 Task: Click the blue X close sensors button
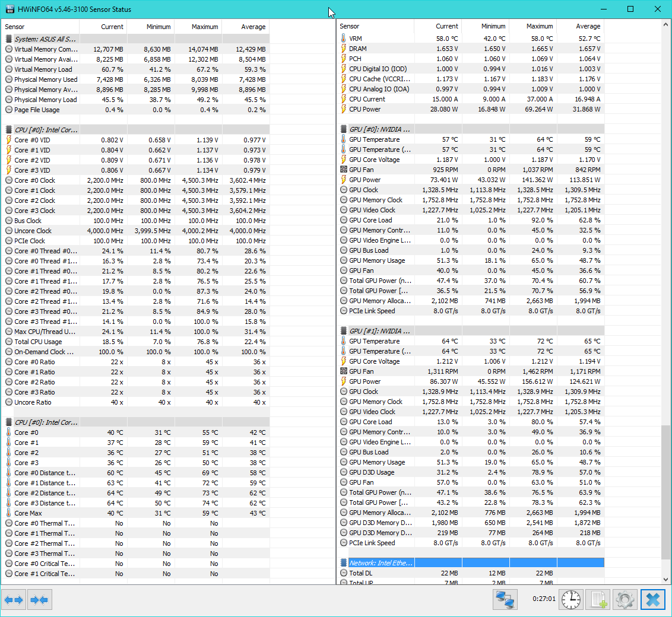653,599
